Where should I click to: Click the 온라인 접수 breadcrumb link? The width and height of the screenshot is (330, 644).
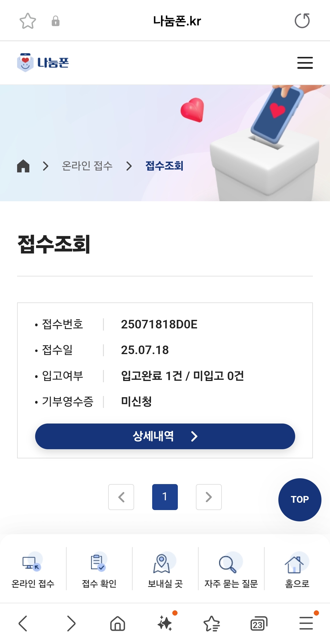tap(87, 166)
